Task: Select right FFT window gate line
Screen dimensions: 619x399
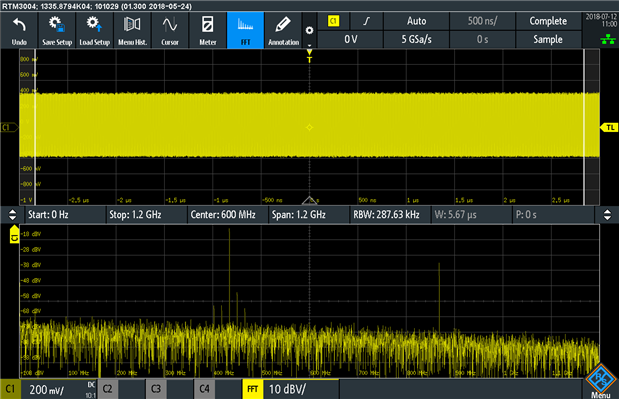Action: click(584, 126)
